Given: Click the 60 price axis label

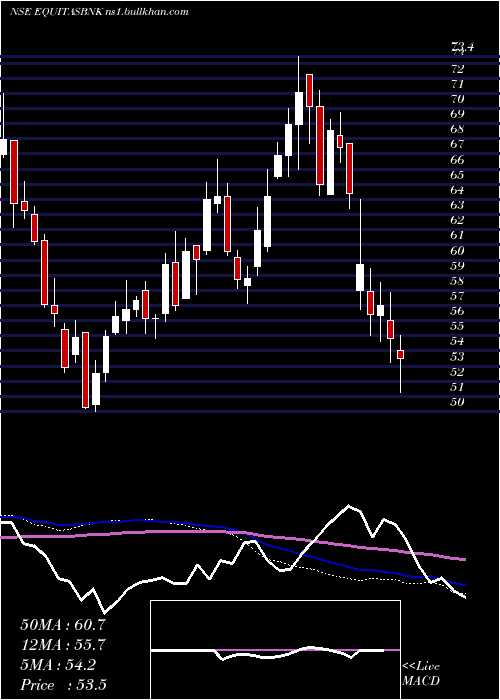Looking at the screenshot, I should [x=457, y=251].
